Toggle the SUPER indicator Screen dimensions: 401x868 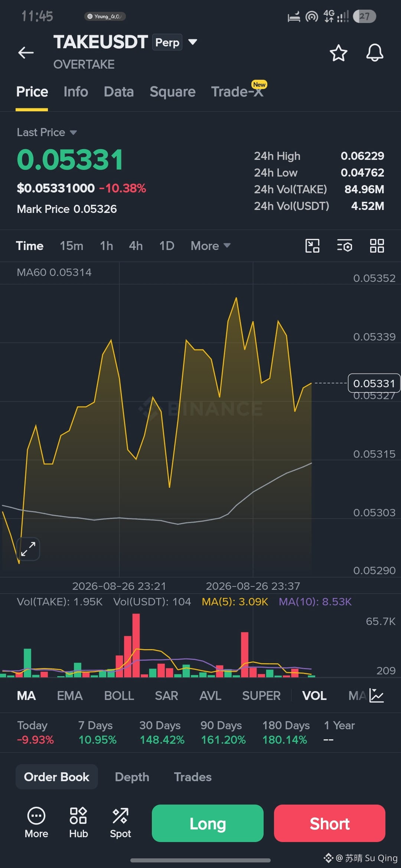[261, 696]
